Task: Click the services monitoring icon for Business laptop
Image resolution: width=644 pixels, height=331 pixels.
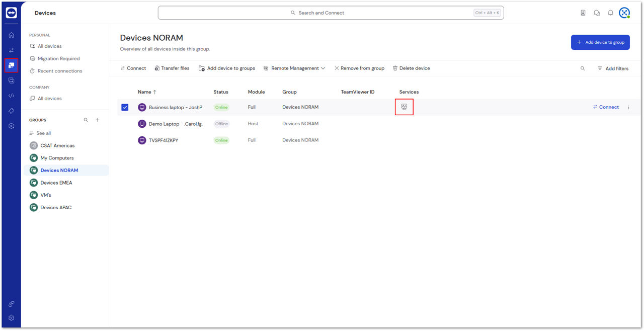Action: pos(404,107)
